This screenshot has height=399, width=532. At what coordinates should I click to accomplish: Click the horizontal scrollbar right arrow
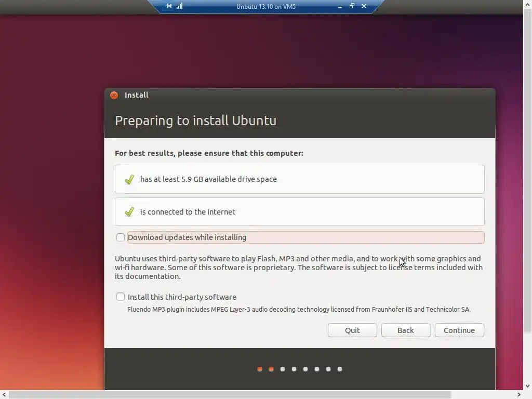pyautogui.click(x=519, y=395)
